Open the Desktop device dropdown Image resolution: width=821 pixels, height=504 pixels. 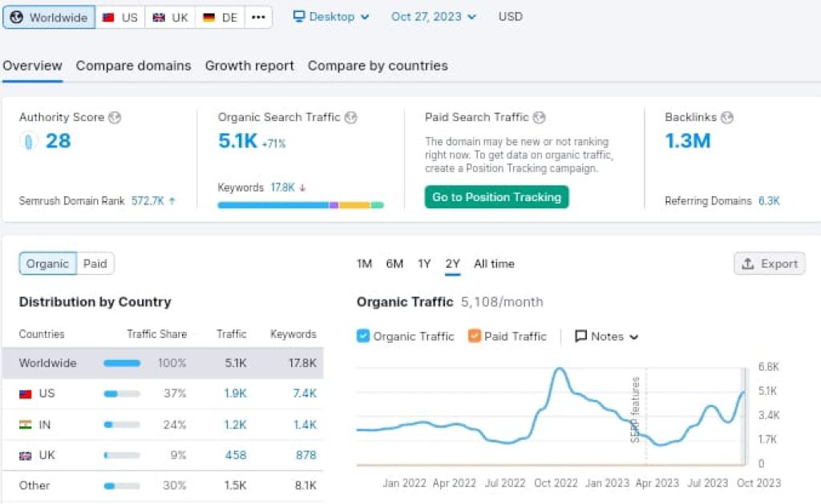pos(331,17)
